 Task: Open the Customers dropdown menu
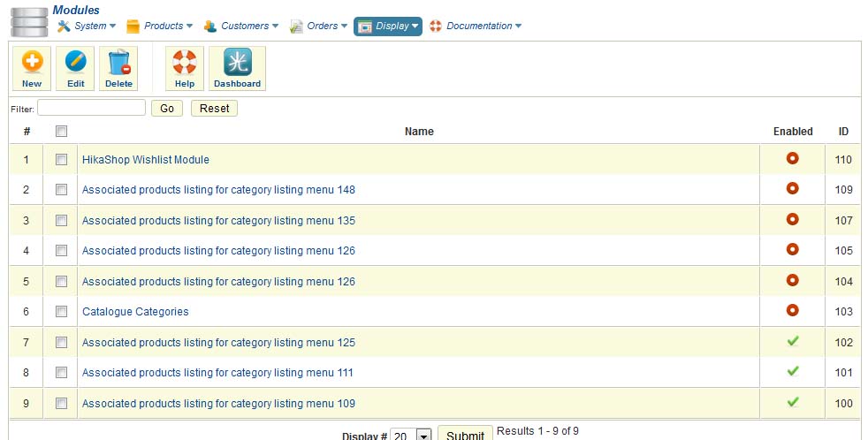(240, 26)
